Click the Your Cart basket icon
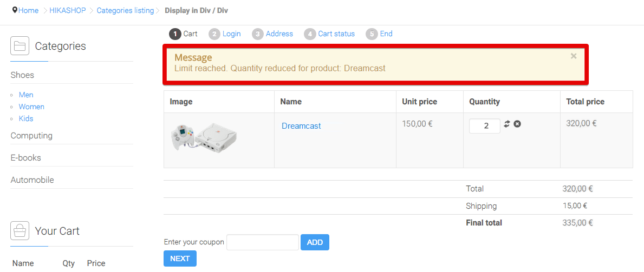644x272 pixels. click(x=19, y=231)
